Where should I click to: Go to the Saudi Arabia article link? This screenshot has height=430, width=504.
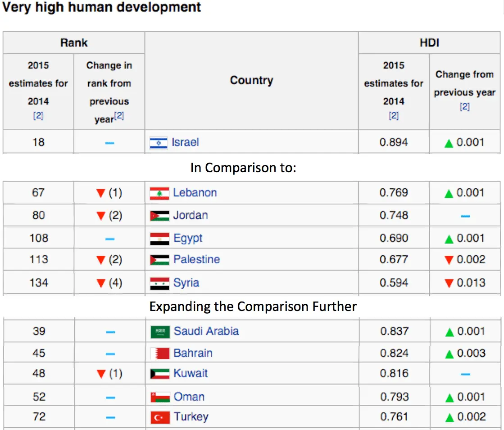[206, 331]
